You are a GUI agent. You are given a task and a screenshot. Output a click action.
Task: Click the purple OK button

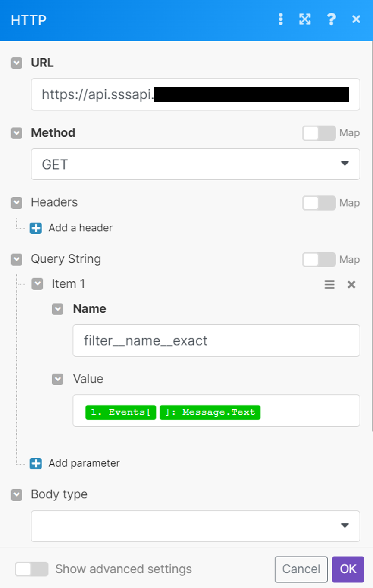point(348,569)
